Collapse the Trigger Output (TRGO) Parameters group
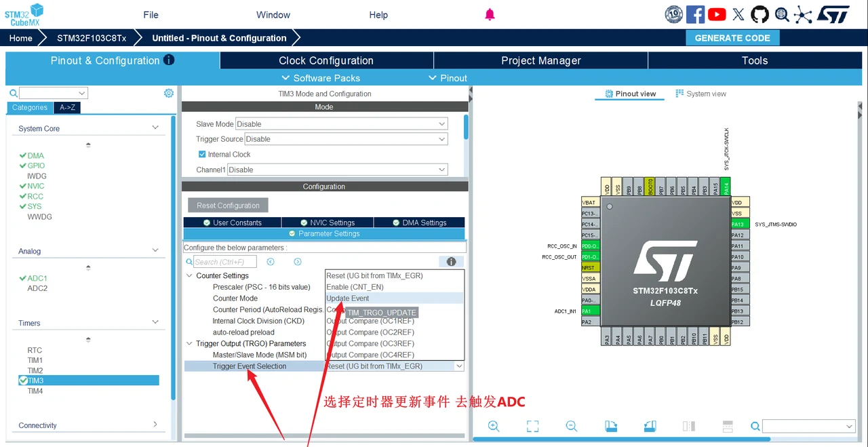The image size is (868, 447). pos(189,344)
